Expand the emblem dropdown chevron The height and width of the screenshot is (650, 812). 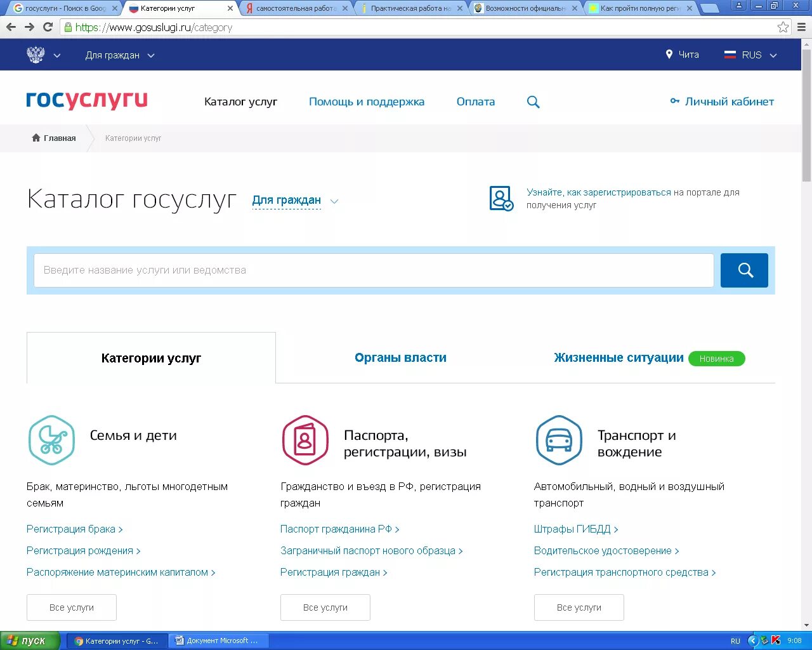57,56
